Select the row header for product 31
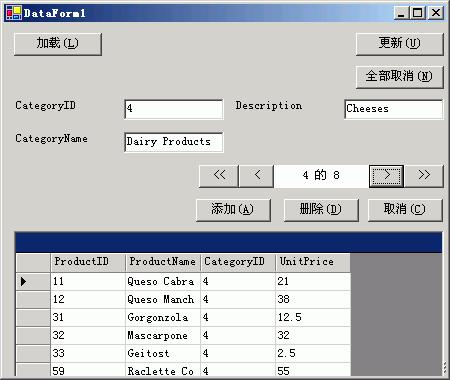The height and width of the screenshot is (380, 450). pos(33,318)
